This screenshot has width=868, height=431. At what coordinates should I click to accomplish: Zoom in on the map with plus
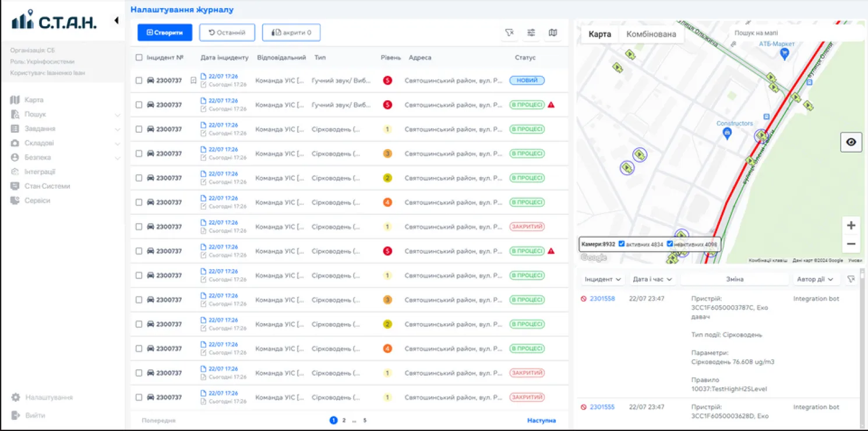851,225
